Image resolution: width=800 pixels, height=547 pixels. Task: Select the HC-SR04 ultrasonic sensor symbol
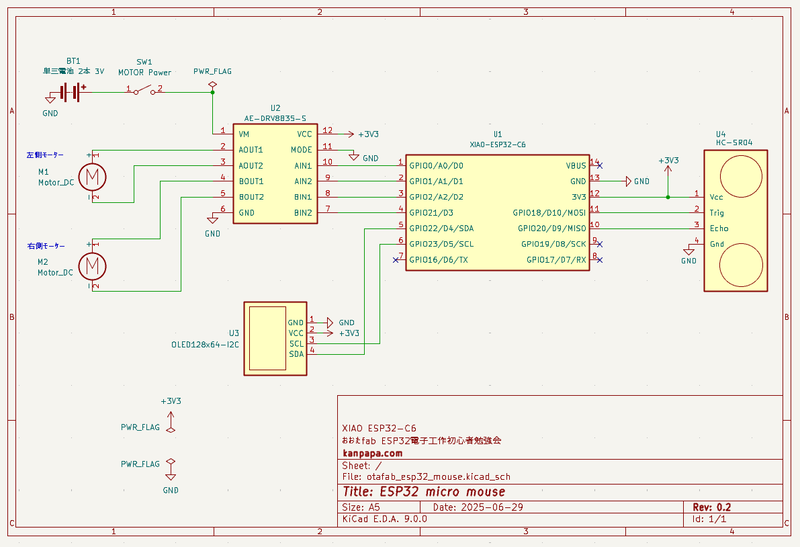click(740, 220)
